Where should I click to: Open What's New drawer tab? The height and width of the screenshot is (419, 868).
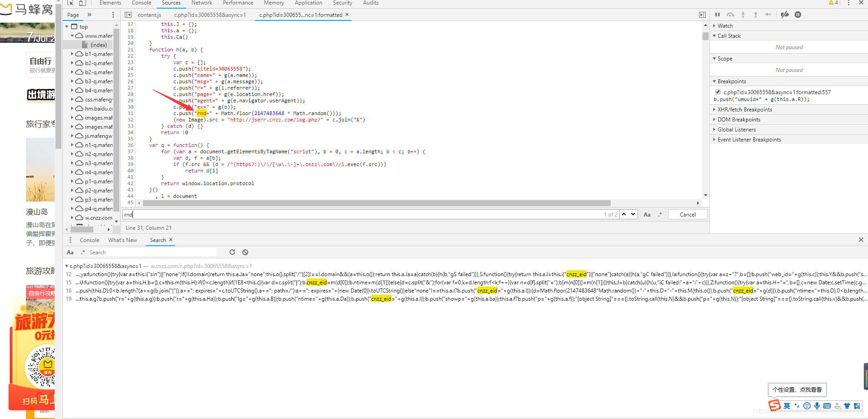(x=123, y=240)
